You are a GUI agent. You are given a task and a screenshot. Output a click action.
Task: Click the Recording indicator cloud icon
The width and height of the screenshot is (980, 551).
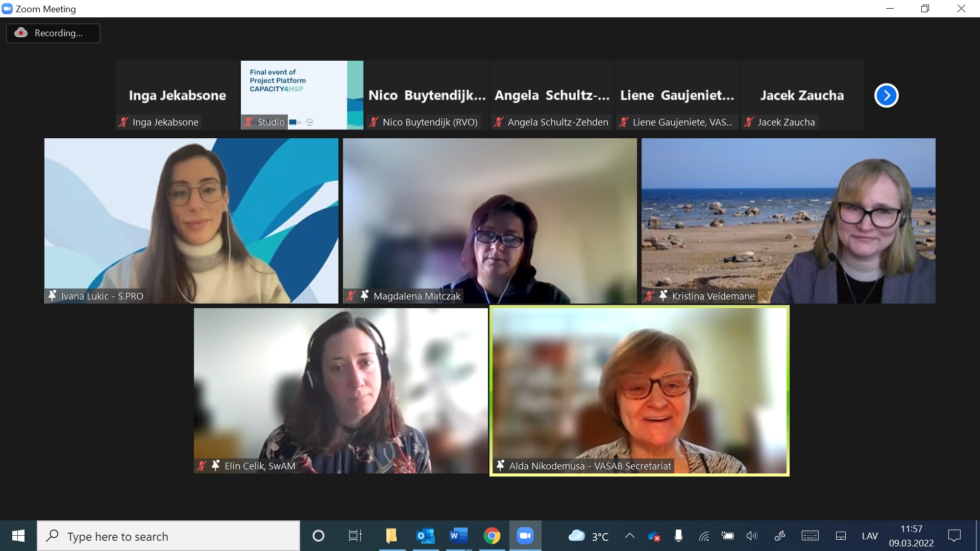pyautogui.click(x=21, y=33)
